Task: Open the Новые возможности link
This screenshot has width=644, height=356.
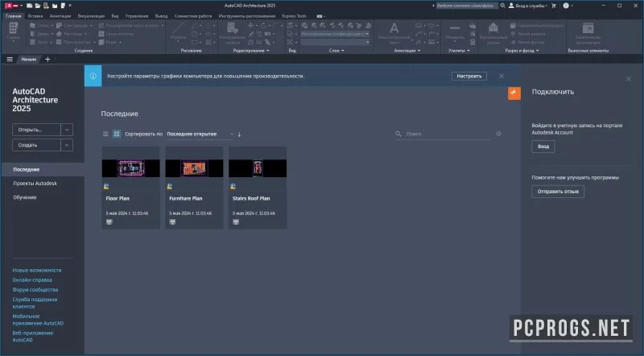Action: (x=37, y=271)
